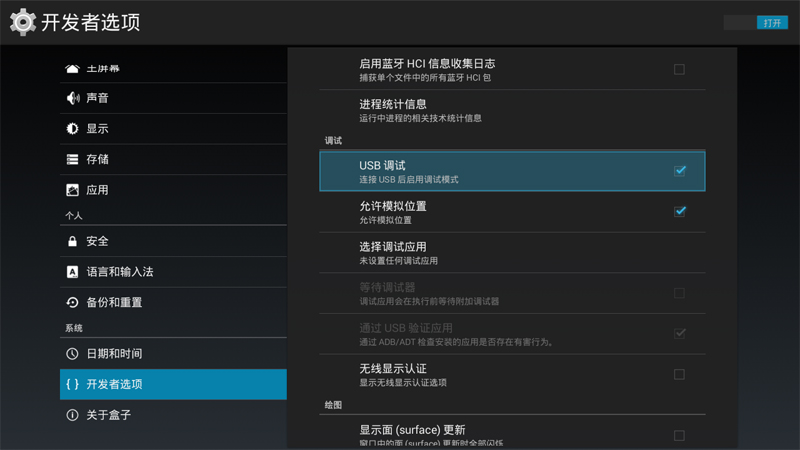Click the 个人 category label in sidebar
Screen dimensions: 800x450
(x=73, y=216)
